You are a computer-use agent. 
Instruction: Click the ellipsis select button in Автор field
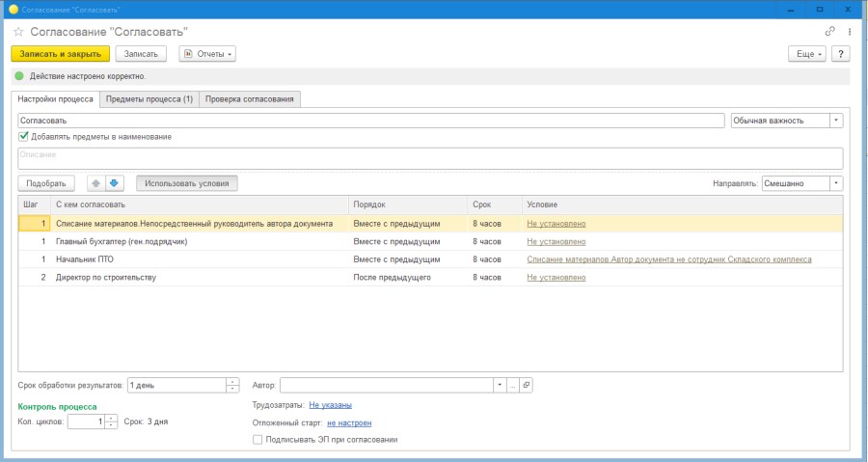tap(513, 385)
